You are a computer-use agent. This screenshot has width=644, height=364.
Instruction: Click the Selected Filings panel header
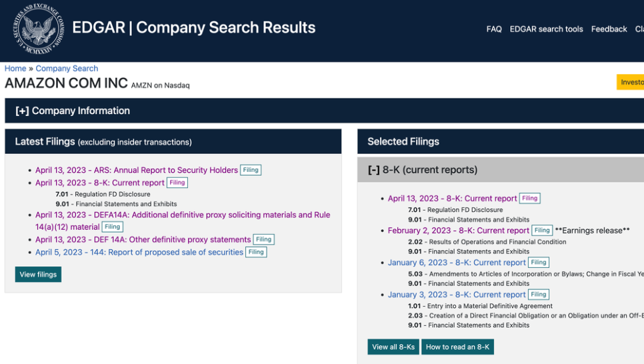(501, 141)
